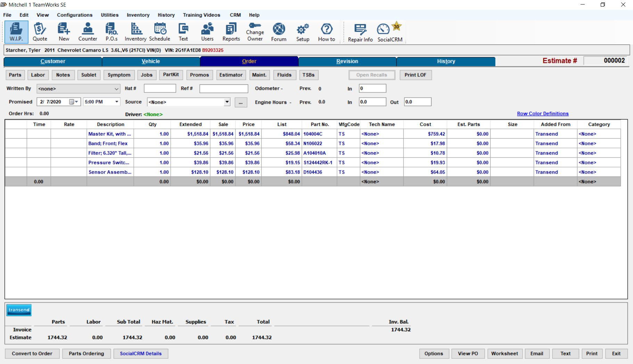
Task: Start a new order with the New icon
Action: (x=64, y=32)
